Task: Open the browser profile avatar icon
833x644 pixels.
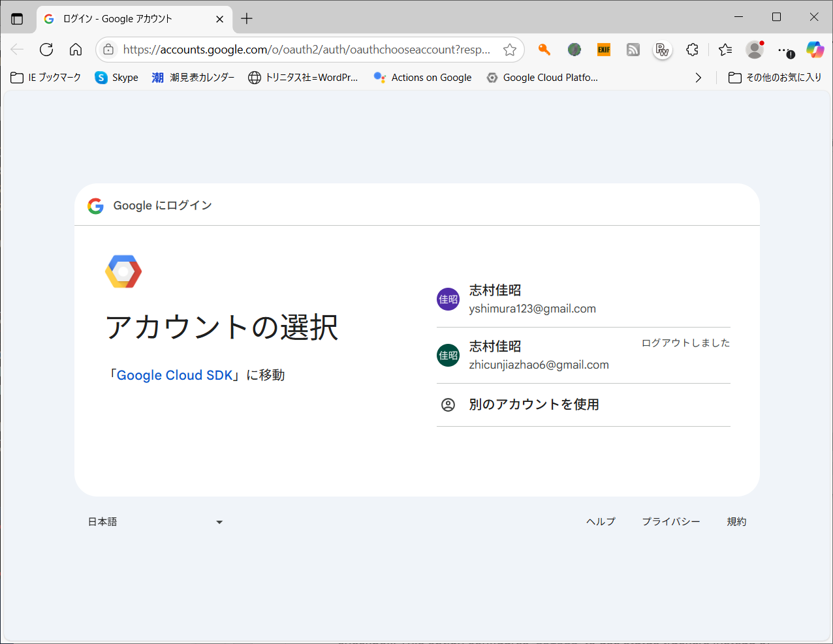Action: [x=755, y=50]
